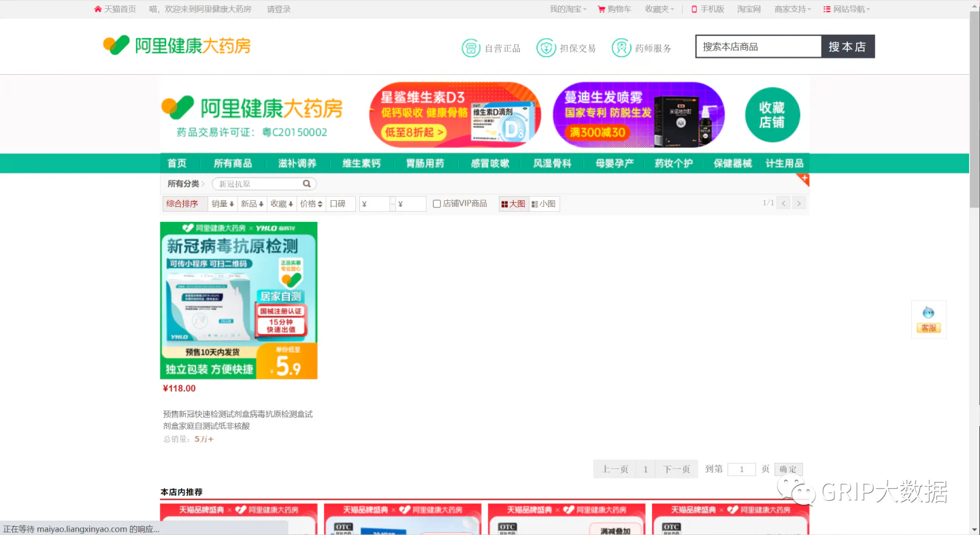Click the 请登录 login link
Screen dimensions: 980x535
278,9
